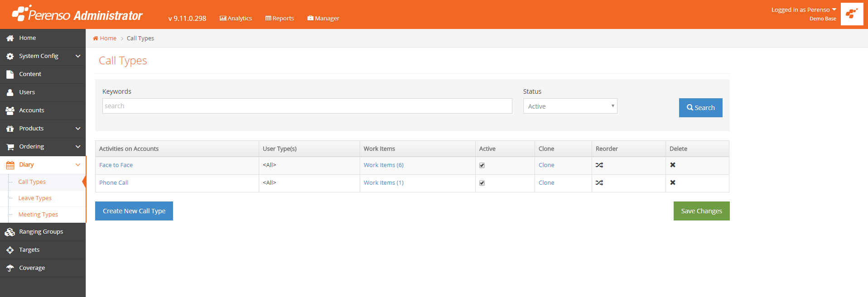Open Work Items (1) link
This screenshot has height=297, width=868.
383,183
